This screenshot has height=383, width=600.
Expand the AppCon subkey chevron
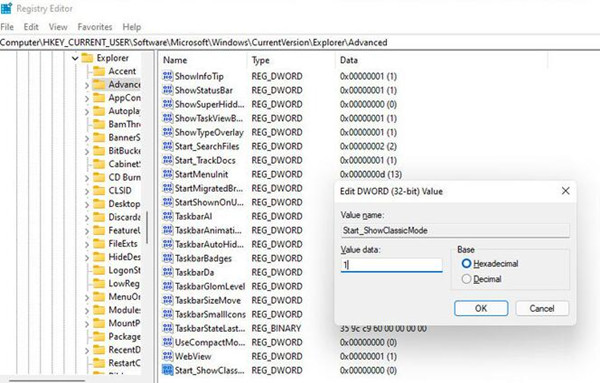coord(87,99)
